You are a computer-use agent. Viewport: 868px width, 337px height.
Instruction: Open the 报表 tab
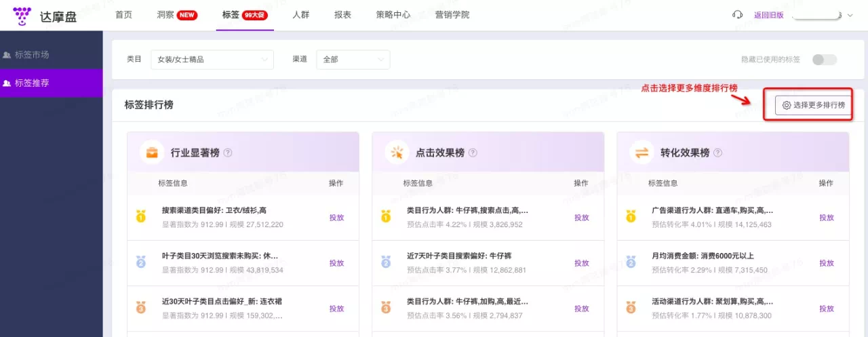(343, 15)
